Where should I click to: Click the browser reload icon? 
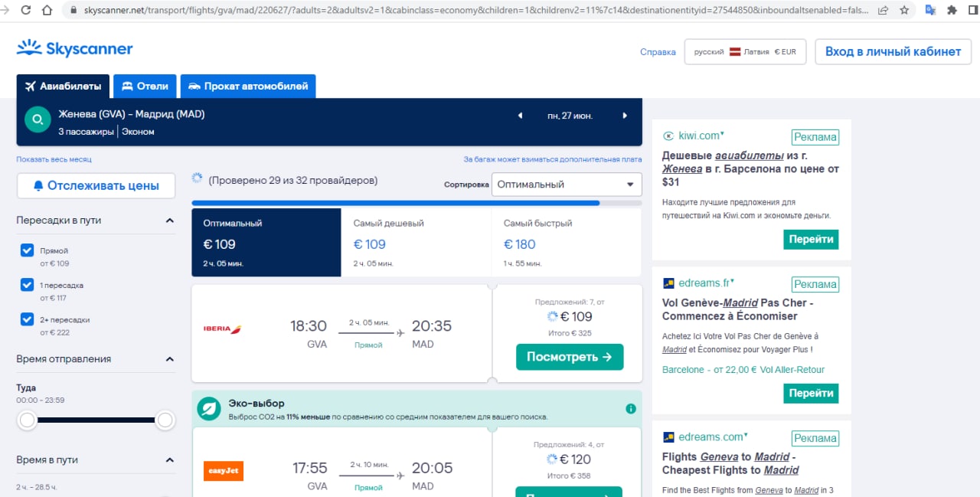[x=26, y=11]
